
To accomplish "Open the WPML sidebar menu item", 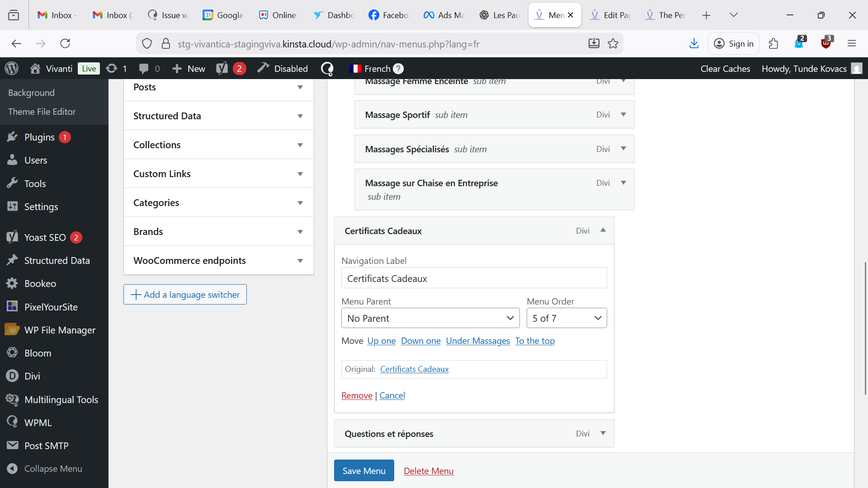I will (38, 422).
